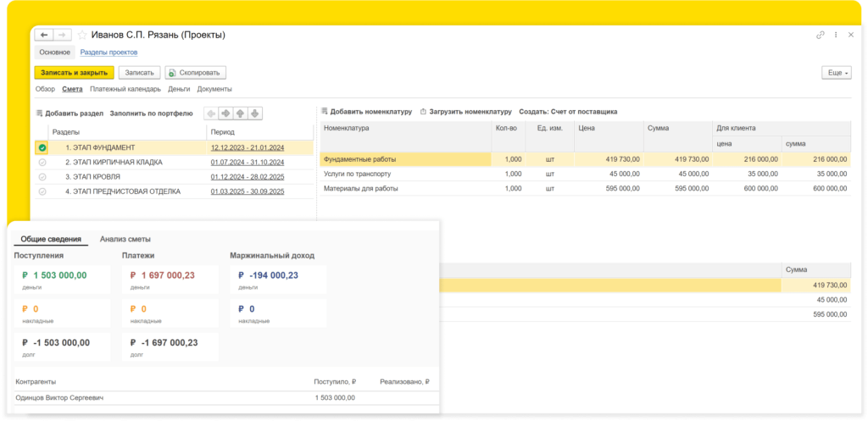Screen dimensions: 868x421
Task: Switch to the Основное tab
Action: tap(54, 53)
